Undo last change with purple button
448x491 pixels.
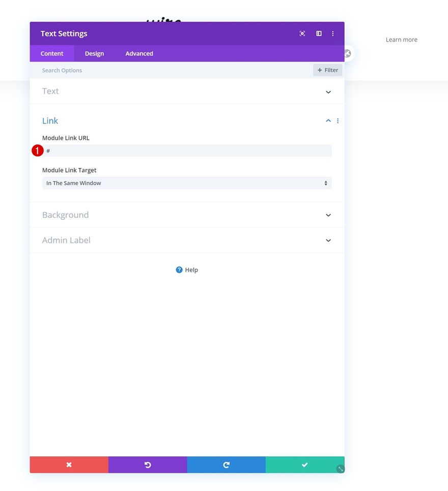click(148, 465)
